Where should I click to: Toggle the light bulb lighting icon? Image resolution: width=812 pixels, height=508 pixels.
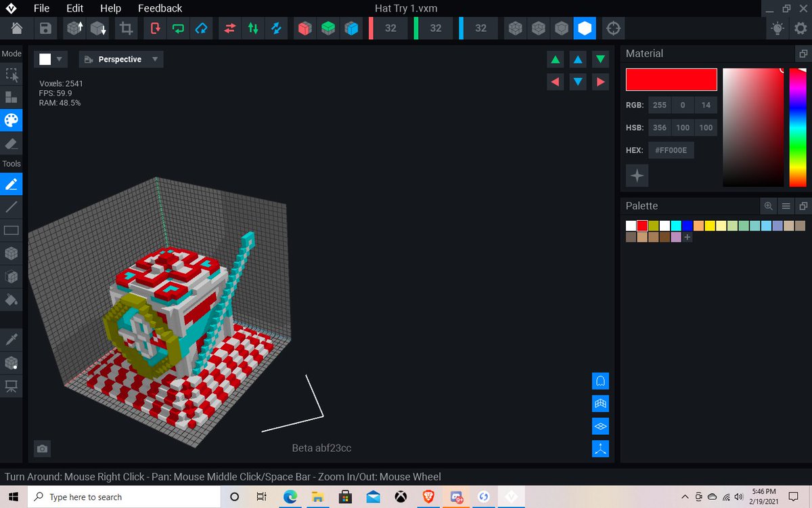[x=777, y=28]
